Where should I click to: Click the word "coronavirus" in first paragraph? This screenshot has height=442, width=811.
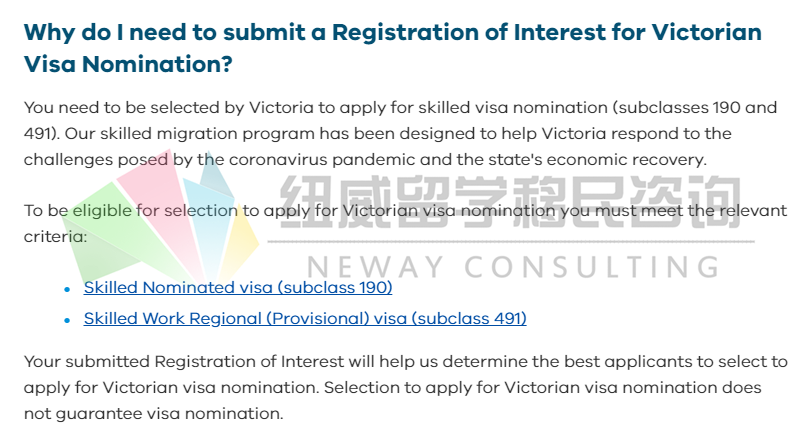pyautogui.click(x=278, y=160)
